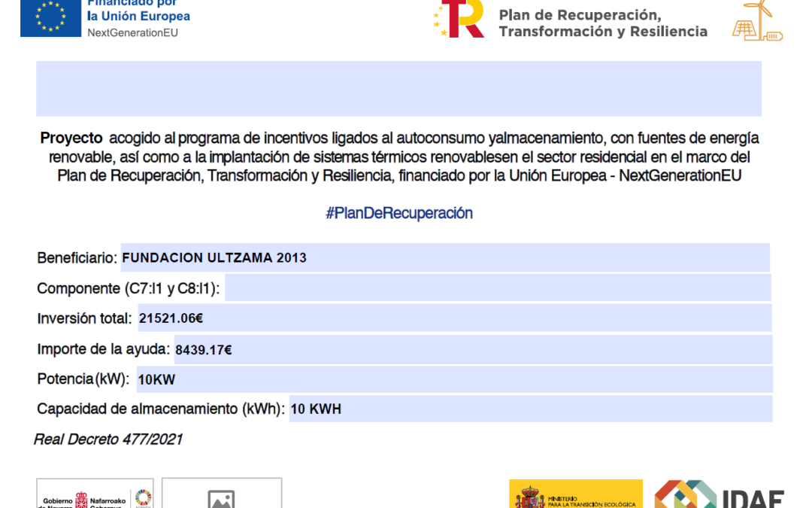Image resolution: width=812 pixels, height=508 pixels.
Task: Click the 'Importe de la ayuda:' label
Action: [103, 349]
